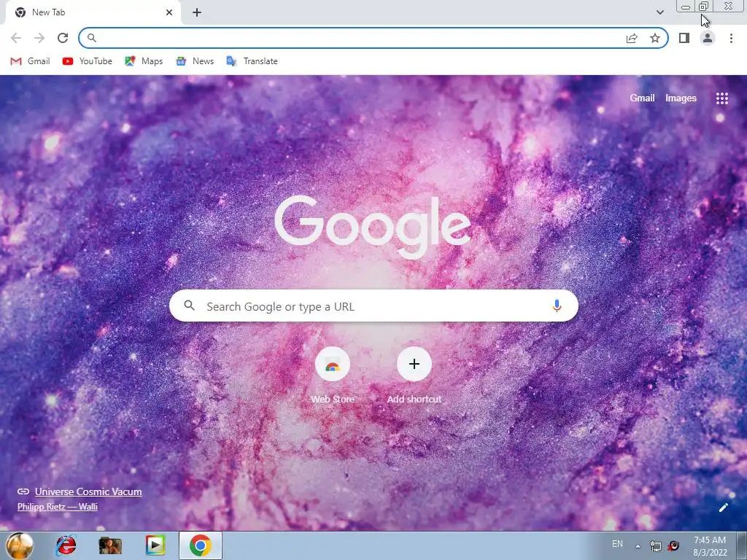Viewport: 747px width, 560px height.
Task: Start voice search with microphone icon
Action: click(557, 306)
